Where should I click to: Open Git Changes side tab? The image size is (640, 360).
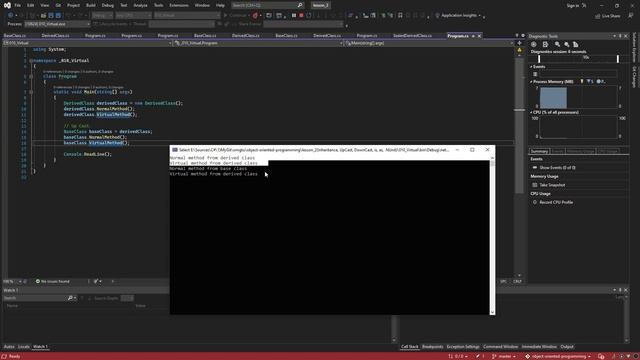point(635,77)
